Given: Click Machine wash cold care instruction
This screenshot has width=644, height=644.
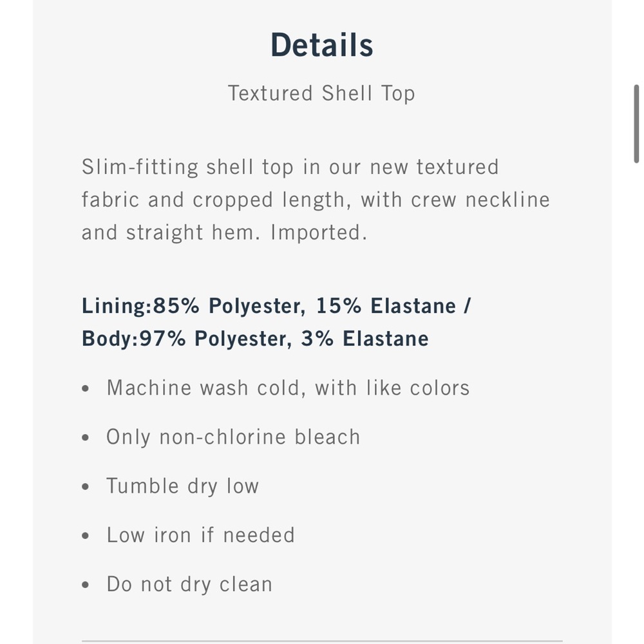Looking at the screenshot, I should (288, 388).
